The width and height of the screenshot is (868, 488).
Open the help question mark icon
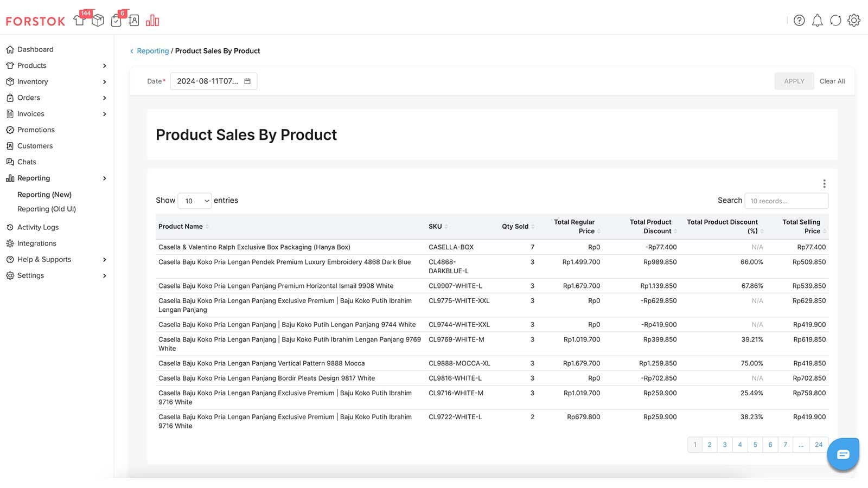tap(799, 21)
